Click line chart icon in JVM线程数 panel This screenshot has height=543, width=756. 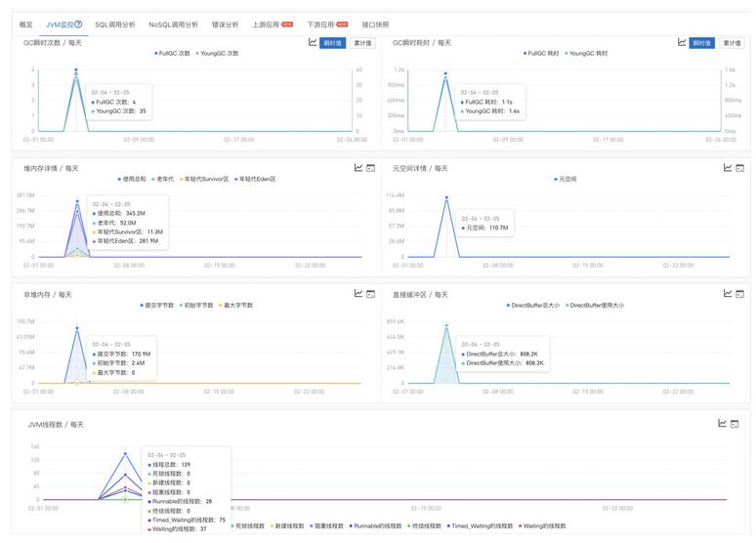tap(722, 424)
